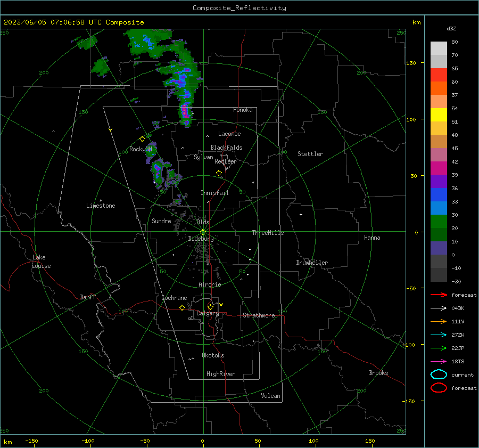Image resolution: width=479 pixels, height=448 pixels.
Task: Click the Stettler city label
Action: point(310,154)
